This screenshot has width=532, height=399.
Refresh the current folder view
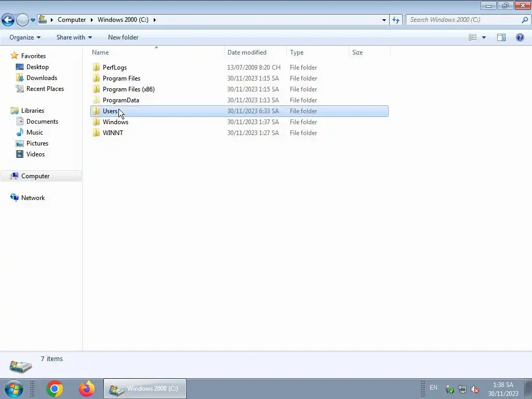[396, 20]
